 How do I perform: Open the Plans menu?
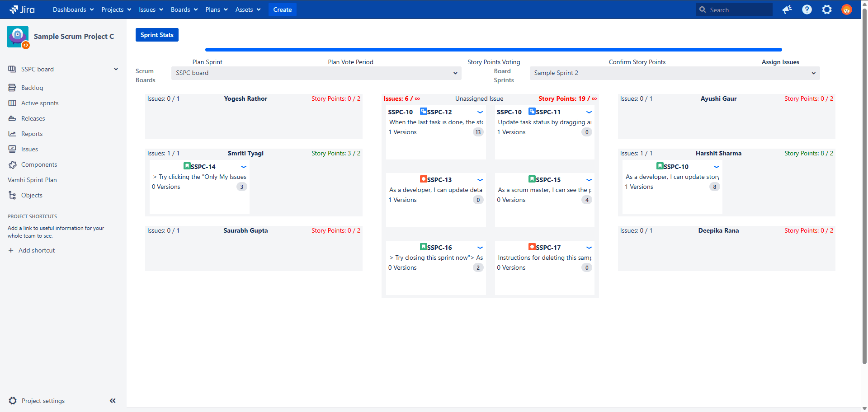[x=217, y=9]
